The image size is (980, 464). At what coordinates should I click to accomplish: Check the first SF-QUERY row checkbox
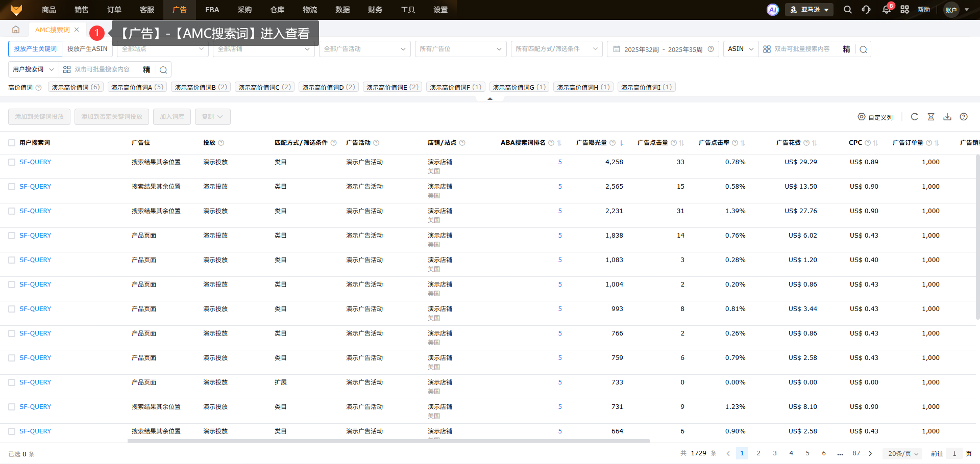[x=12, y=162]
